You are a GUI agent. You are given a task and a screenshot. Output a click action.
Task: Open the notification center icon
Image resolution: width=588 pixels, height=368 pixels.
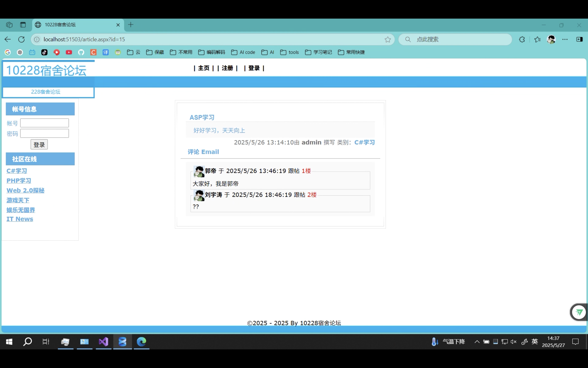pos(575,342)
